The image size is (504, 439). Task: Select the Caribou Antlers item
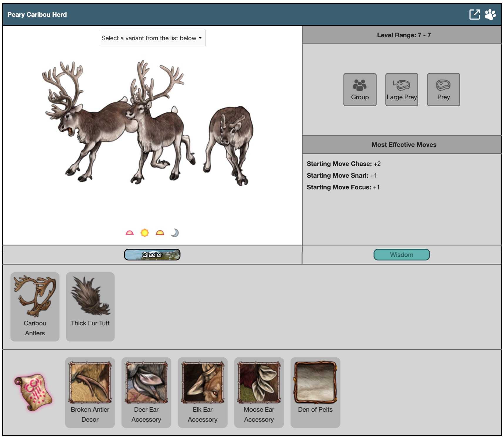pyautogui.click(x=35, y=307)
